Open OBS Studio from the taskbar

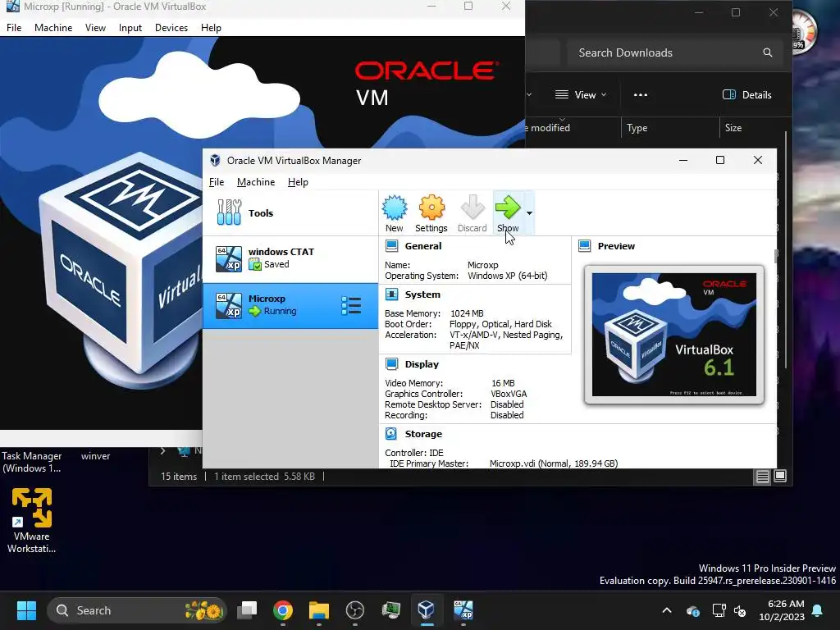354,610
